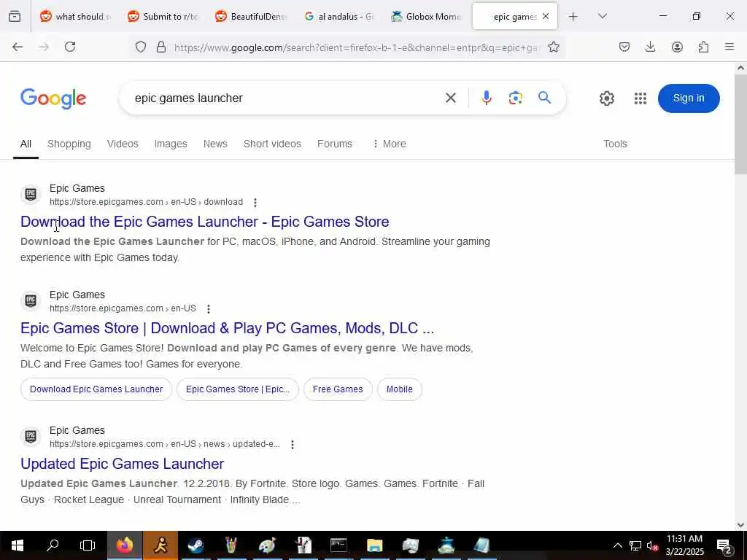Open the Updated Epic Games Launcher link

coord(122,464)
